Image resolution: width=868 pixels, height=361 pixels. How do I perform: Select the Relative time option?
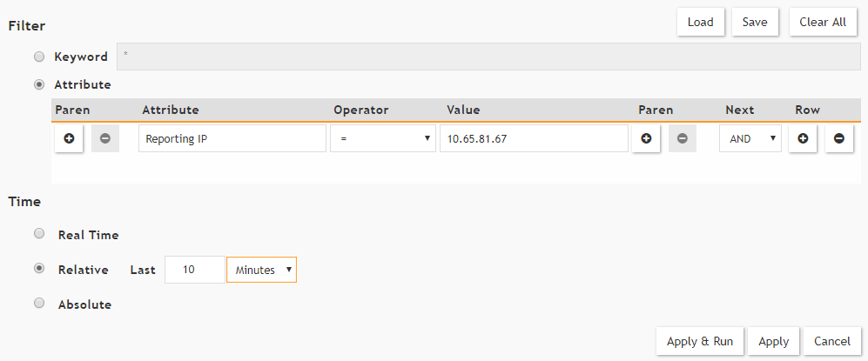(38, 269)
